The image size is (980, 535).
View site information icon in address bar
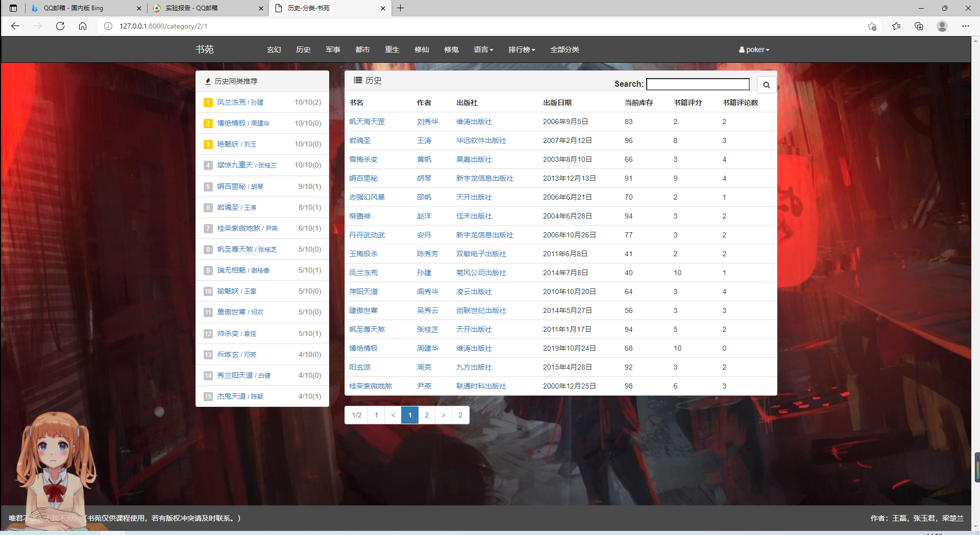tap(108, 26)
